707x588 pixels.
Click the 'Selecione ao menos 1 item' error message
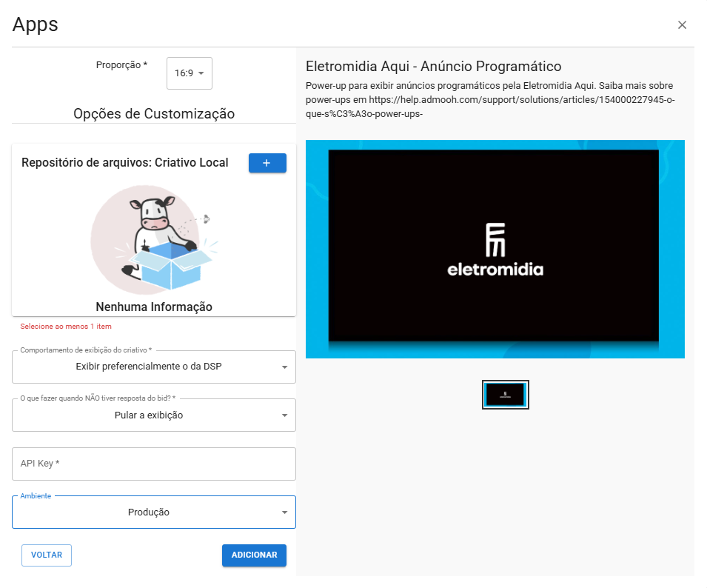click(x=66, y=327)
